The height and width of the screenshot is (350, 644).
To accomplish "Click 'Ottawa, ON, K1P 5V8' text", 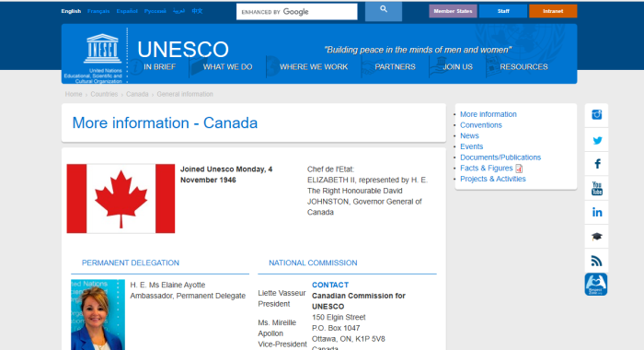I will [349, 339].
